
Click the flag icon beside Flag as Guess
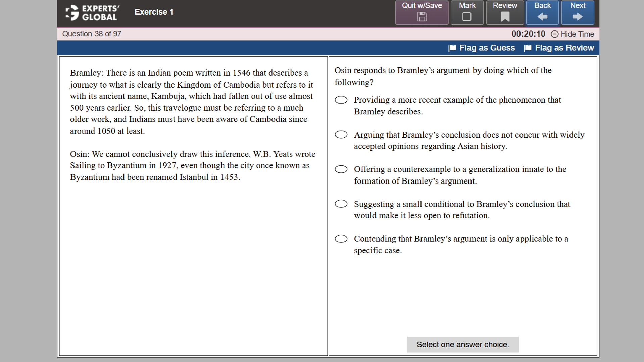(x=452, y=48)
